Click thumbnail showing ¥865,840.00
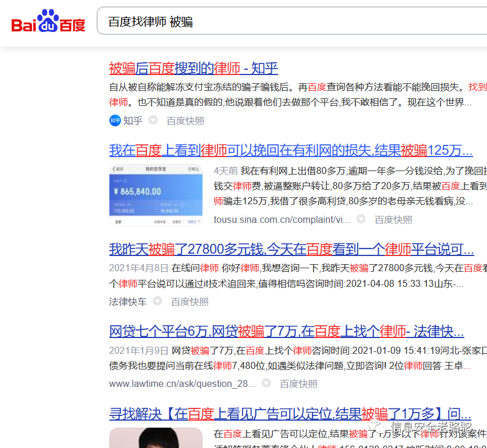The height and width of the screenshot is (448, 487). coord(155,195)
